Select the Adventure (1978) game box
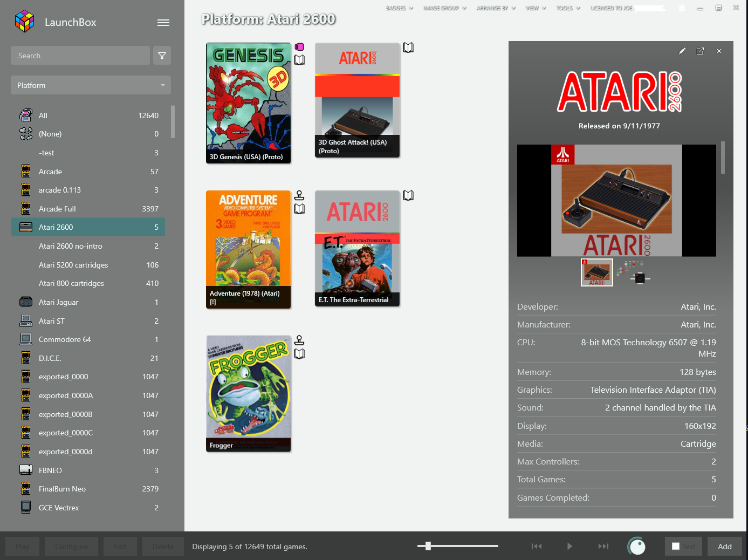748x560 pixels. 249,249
